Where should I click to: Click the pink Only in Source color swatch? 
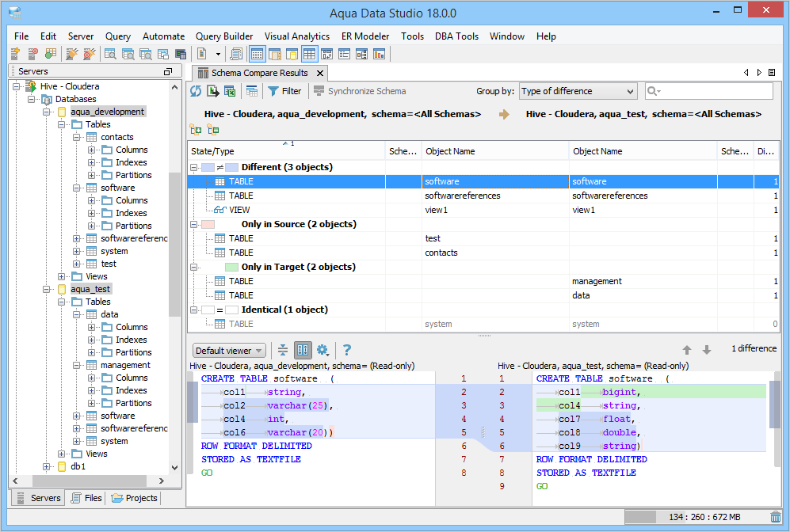point(208,225)
